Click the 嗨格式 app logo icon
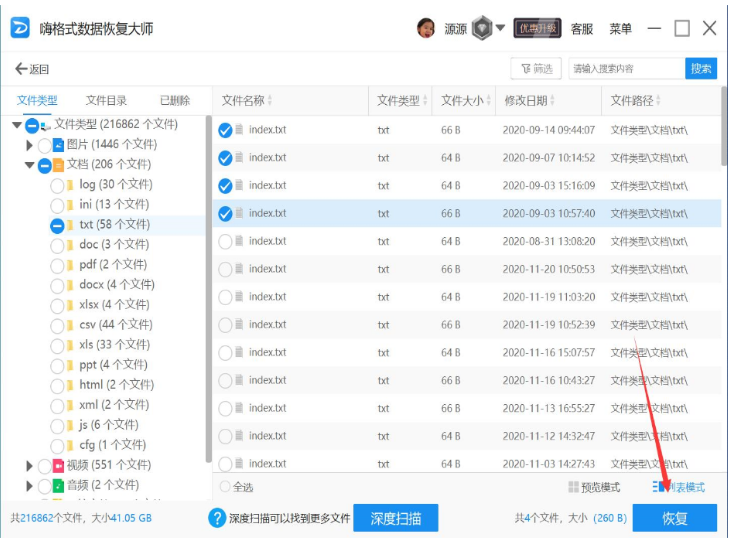 (21, 28)
